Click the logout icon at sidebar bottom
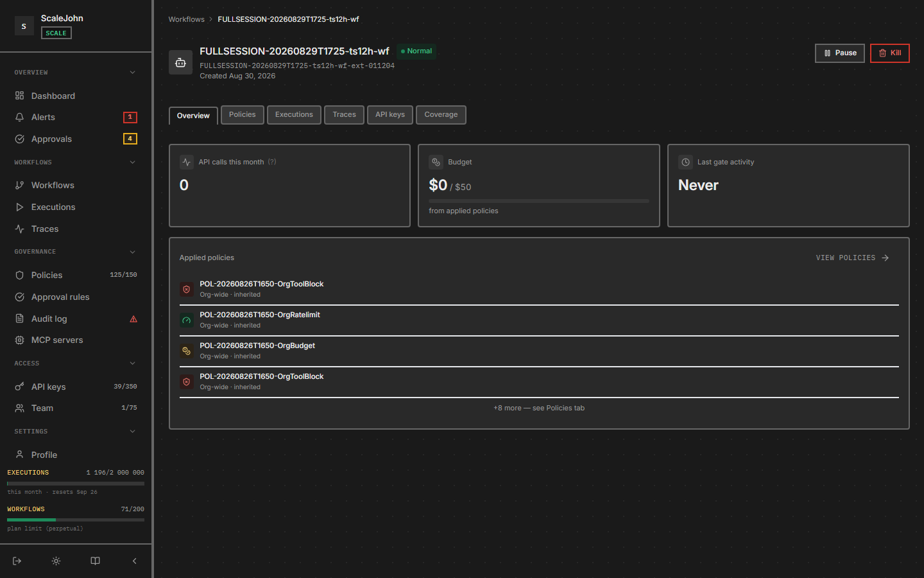This screenshot has width=924, height=578. coord(17,561)
